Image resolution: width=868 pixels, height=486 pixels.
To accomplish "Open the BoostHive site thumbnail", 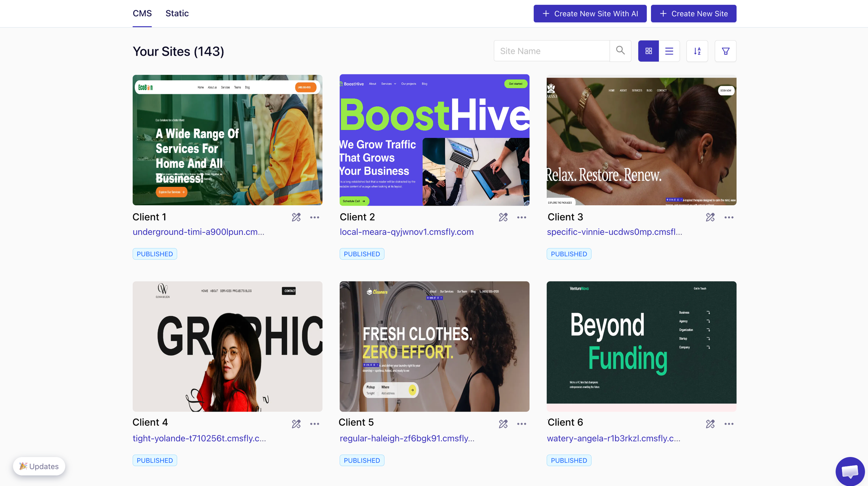I will (x=434, y=140).
